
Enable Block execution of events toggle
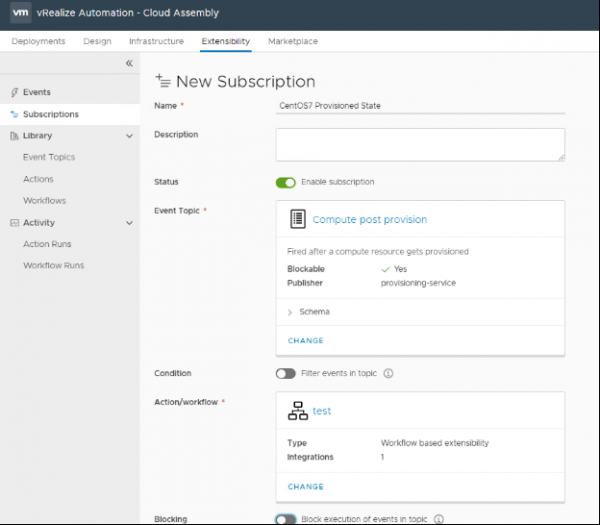coord(286,519)
